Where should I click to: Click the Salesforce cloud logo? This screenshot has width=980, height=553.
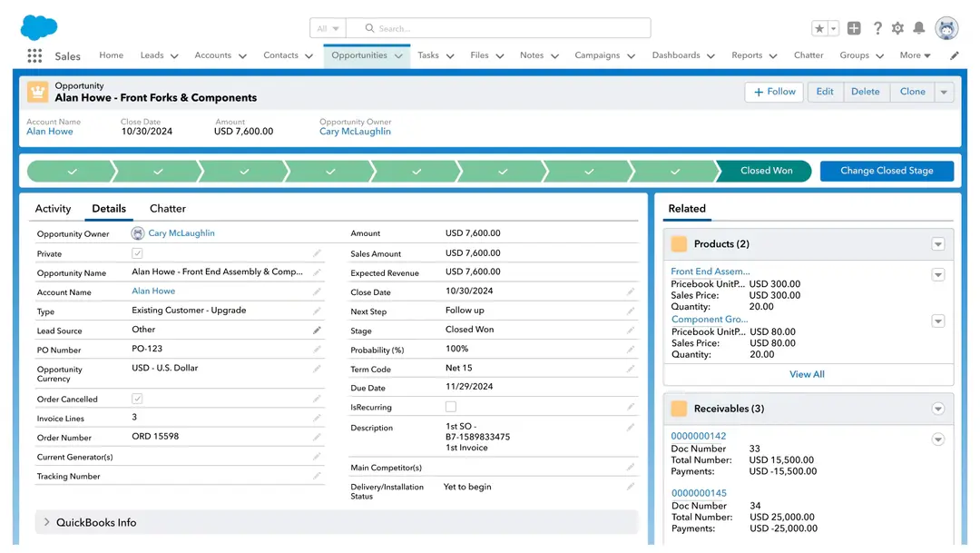(39, 27)
